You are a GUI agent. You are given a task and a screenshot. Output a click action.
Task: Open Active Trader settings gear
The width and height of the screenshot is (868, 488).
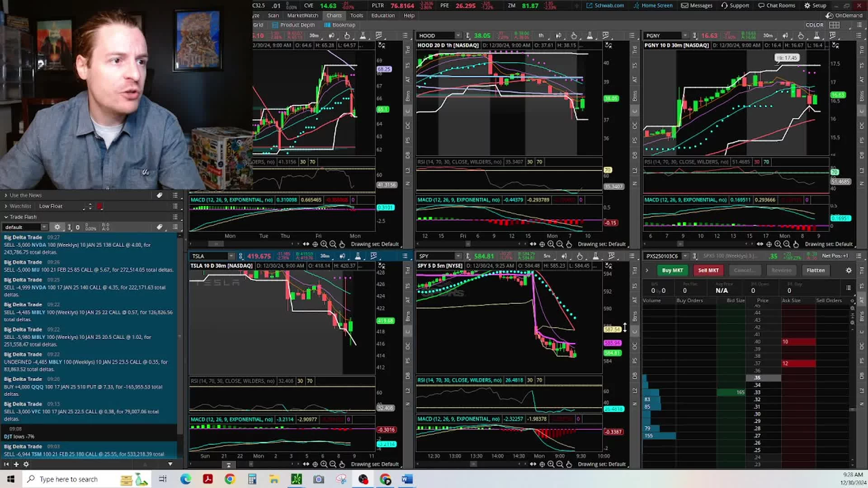click(849, 270)
